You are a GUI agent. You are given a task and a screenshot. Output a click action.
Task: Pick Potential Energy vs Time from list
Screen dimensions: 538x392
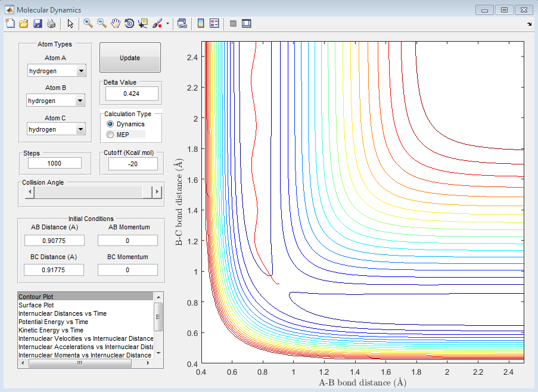(x=53, y=322)
